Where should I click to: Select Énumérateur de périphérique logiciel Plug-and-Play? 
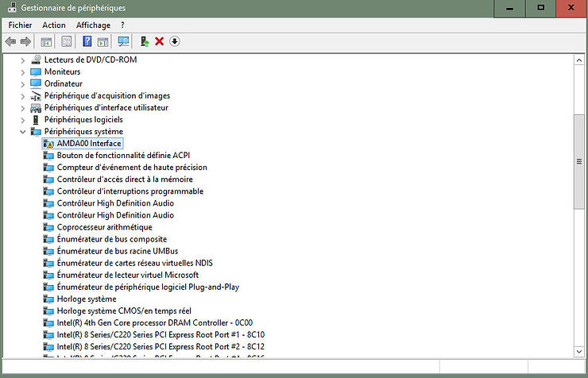click(x=148, y=287)
